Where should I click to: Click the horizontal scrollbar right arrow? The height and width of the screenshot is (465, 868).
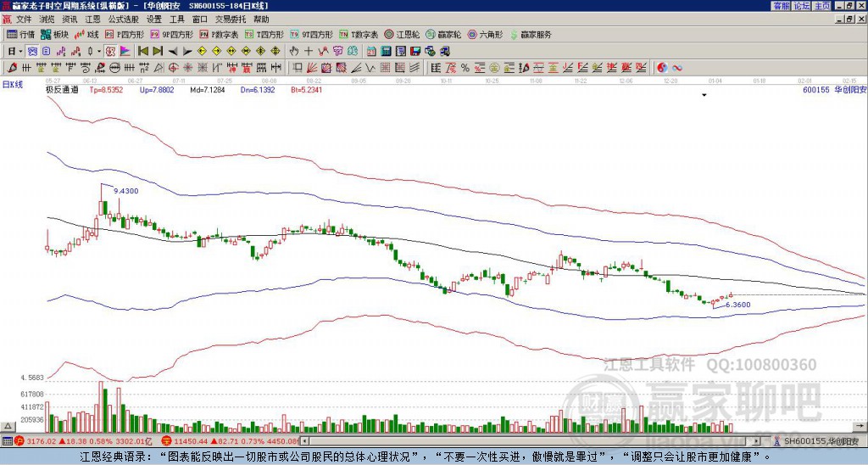point(756,441)
